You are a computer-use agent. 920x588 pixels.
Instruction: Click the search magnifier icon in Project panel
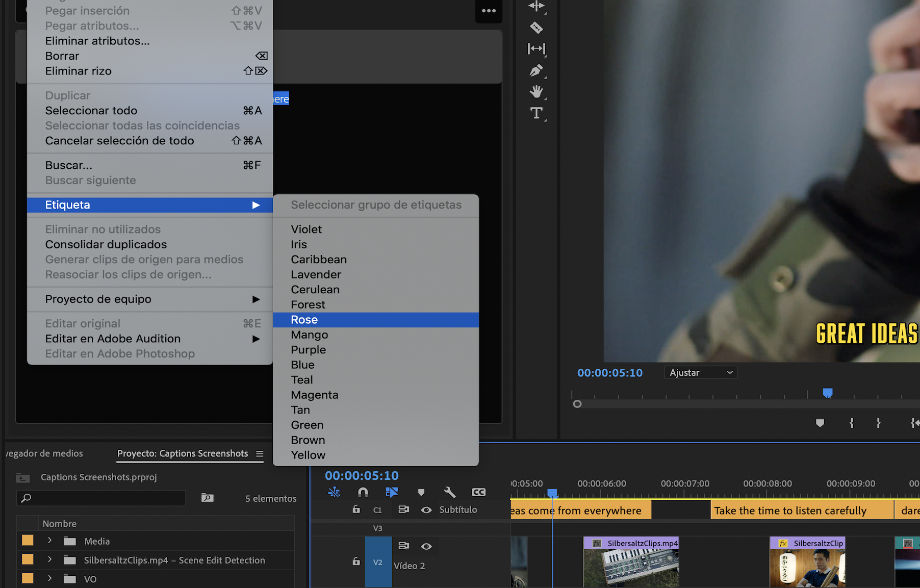[26, 498]
